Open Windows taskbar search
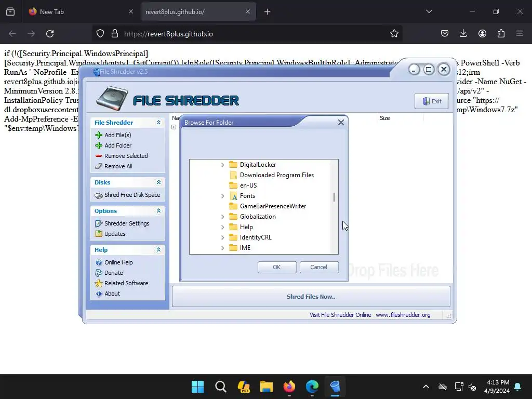Screen dimensions: 532x399 (220, 387)
